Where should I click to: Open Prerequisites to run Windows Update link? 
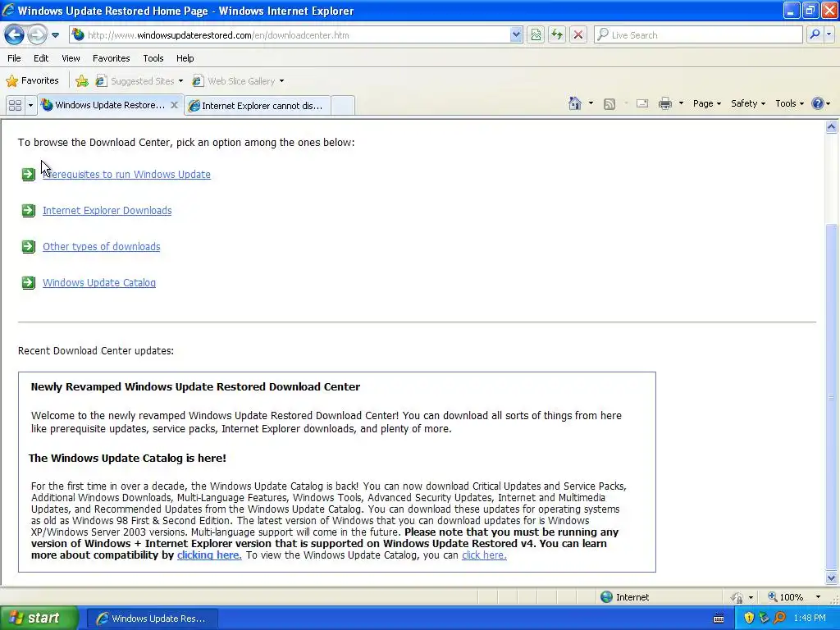coord(126,175)
